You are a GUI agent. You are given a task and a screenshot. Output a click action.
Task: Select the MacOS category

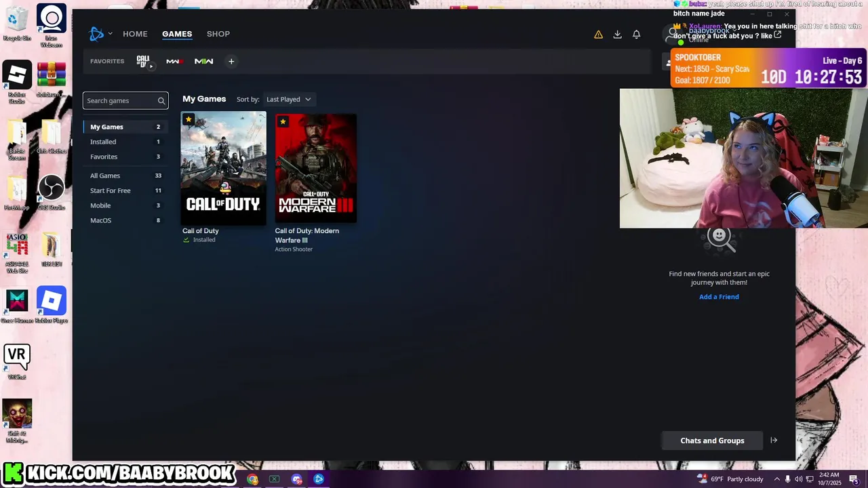point(125,220)
